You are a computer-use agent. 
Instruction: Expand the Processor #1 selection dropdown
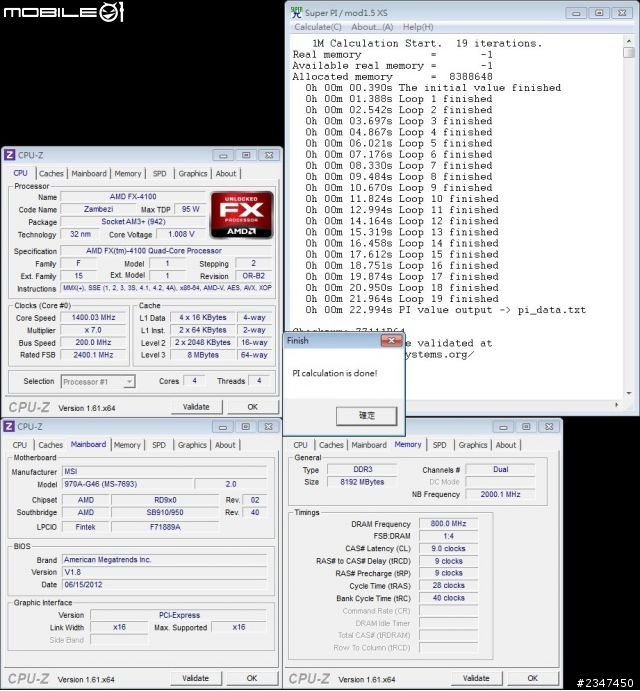(129, 382)
